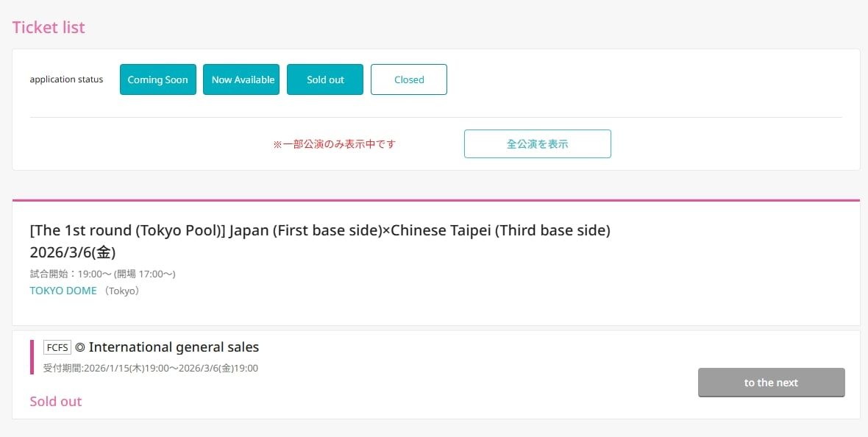The width and height of the screenshot is (868, 437).
Task: Enable the Closed status filter
Action: click(x=409, y=79)
